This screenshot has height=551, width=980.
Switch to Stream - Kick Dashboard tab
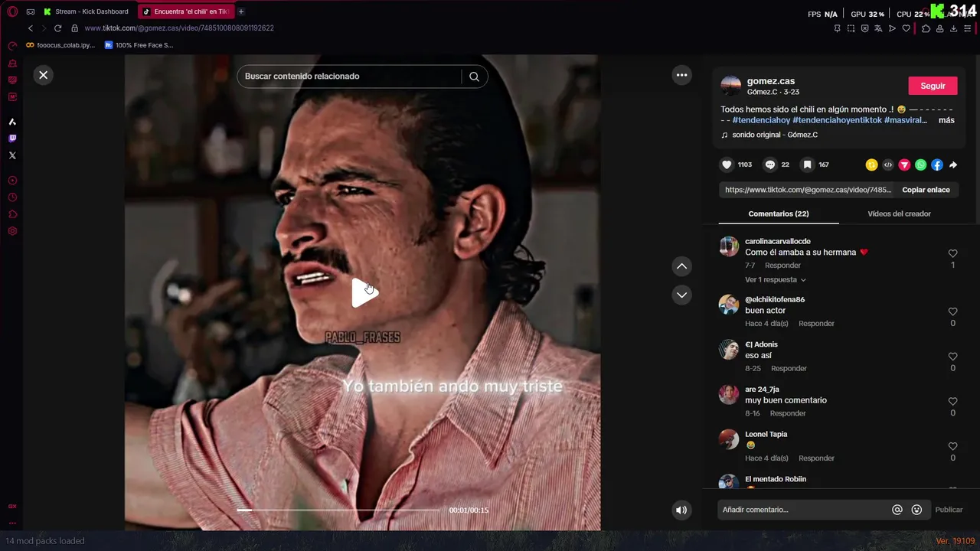coord(87,11)
